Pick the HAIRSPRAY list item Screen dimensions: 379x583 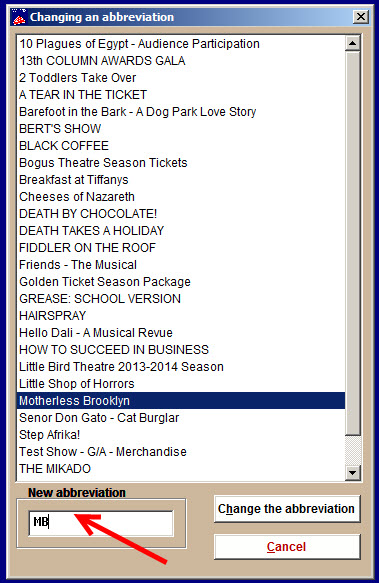[181, 316]
